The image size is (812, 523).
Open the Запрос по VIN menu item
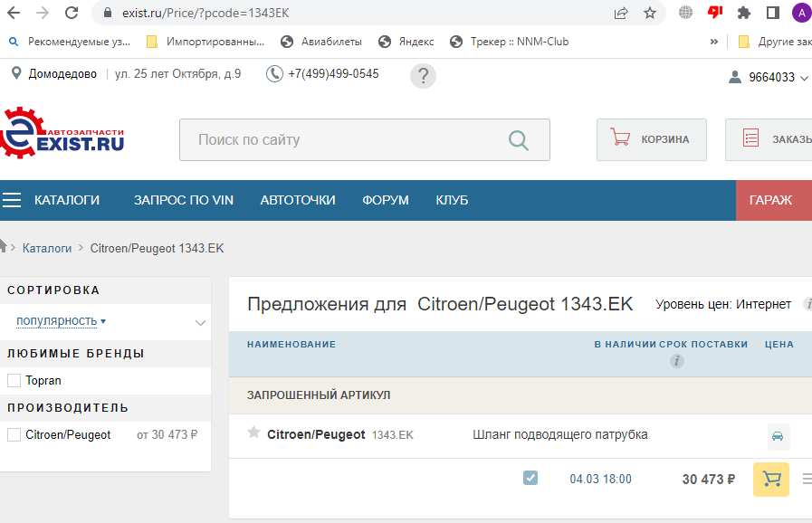click(x=184, y=200)
